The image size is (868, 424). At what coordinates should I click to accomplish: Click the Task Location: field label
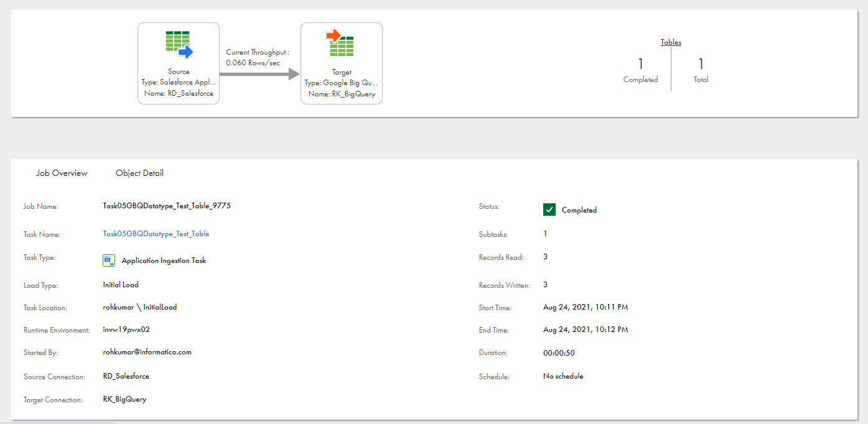pyautogui.click(x=45, y=308)
